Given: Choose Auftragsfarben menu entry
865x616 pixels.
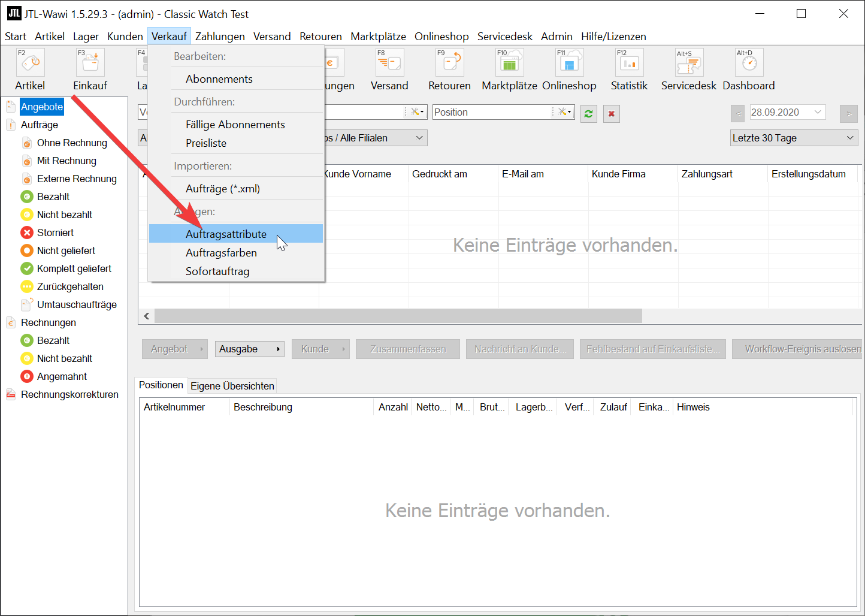Looking at the screenshot, I should coord(221,253).
